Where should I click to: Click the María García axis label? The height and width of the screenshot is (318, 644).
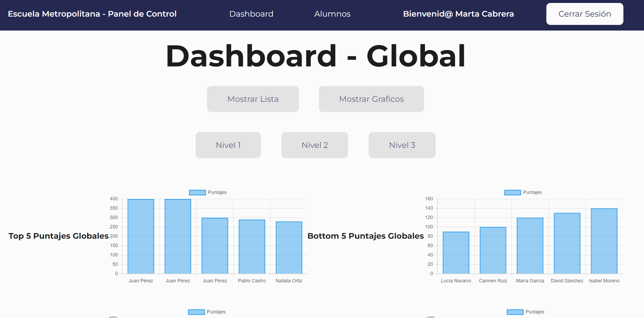pyautogui.click(x=530, y=281)
